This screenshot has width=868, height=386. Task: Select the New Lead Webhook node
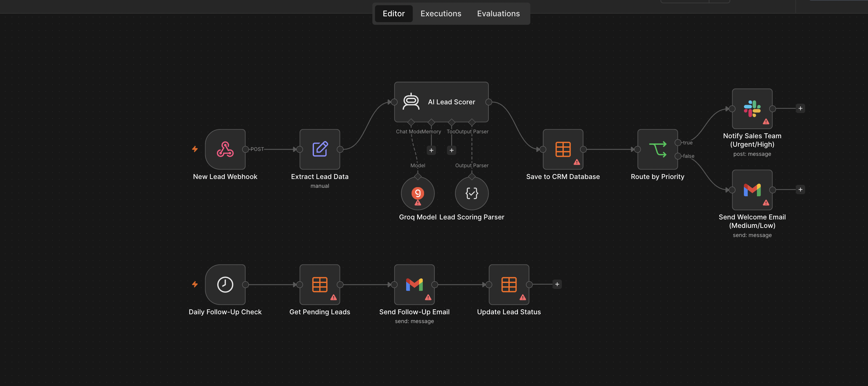(x=225, y=149)
